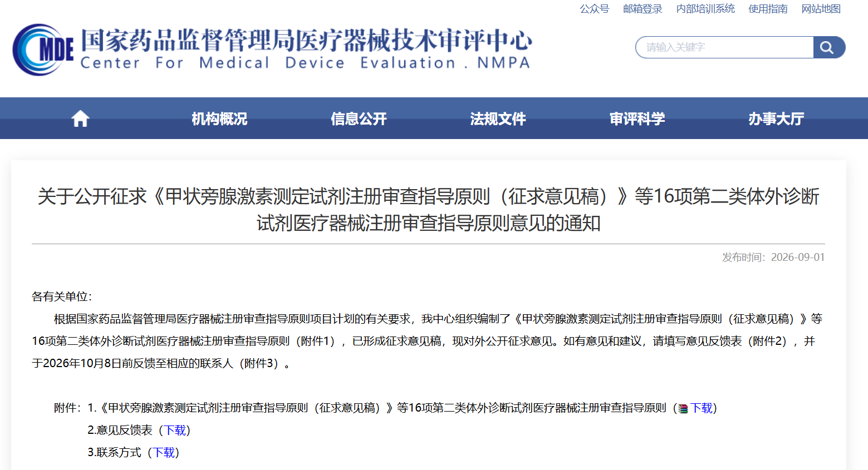The height and width of the screenshot is (470, 868).
Task: View the 网站地图 page
Action: [x=821, y=9]
